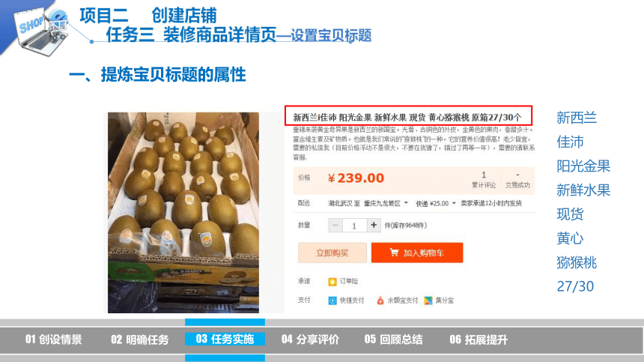Click the red-boxed product title text
The height and width of the screenshot is (362, 644).
pos(408,116)
